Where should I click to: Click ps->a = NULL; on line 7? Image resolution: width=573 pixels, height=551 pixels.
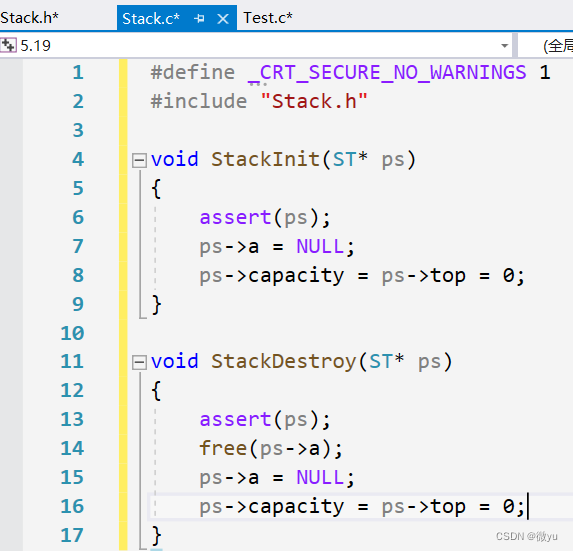277,246
